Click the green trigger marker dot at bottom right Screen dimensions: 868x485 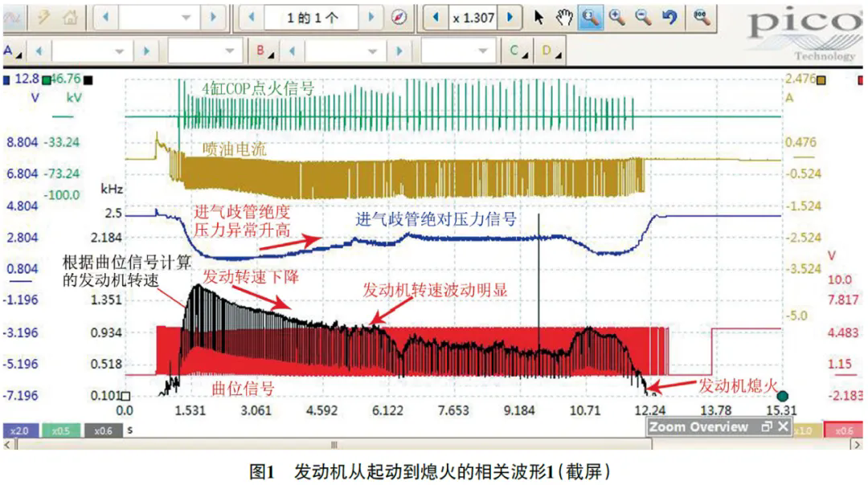(782, 396)
